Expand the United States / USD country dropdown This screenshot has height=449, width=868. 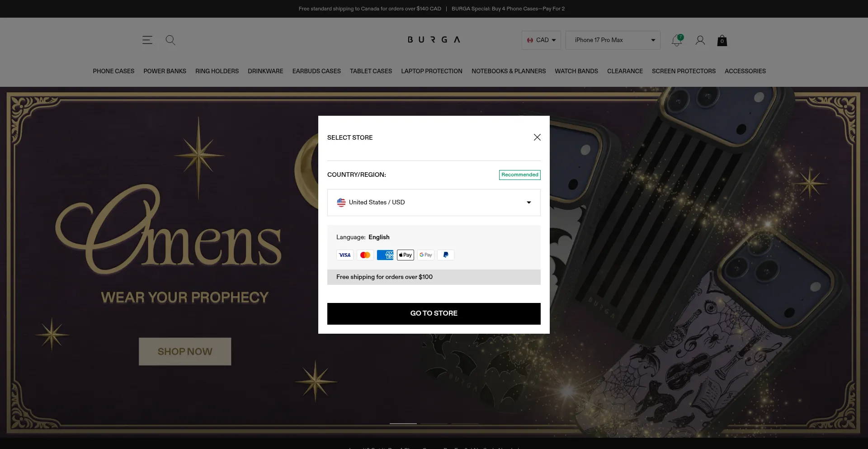click(x=434, y=203)
